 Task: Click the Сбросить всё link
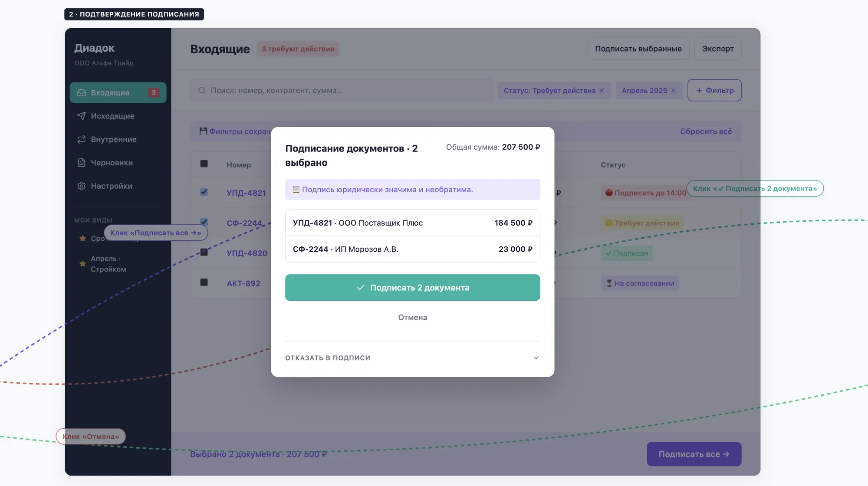click(x=706, y=131)
